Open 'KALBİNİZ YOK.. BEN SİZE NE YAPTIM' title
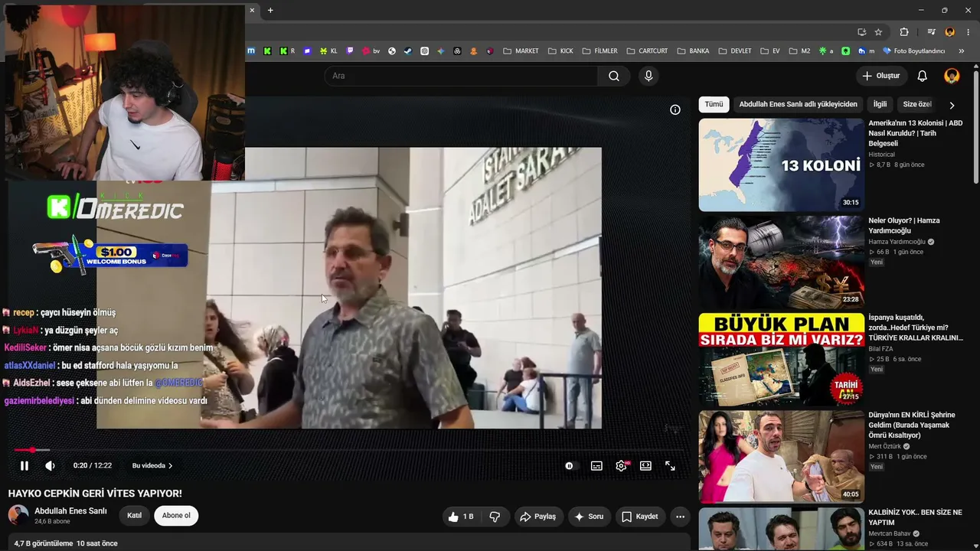Image resolution: width=980 pixels, height=551 pixels. (916, 517)
